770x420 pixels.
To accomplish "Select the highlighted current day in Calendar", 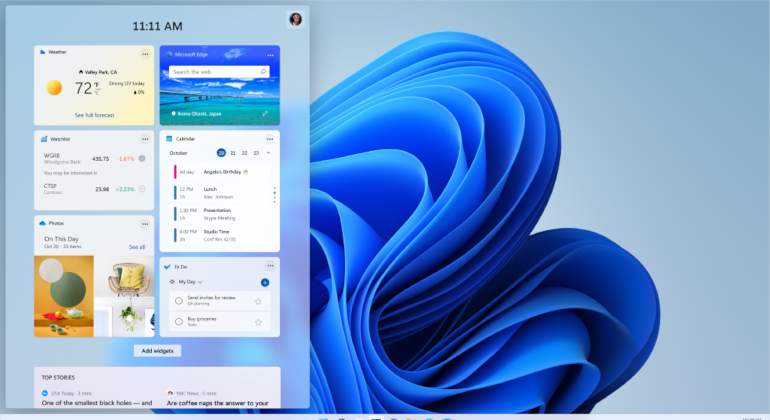I will pos(221,153).
